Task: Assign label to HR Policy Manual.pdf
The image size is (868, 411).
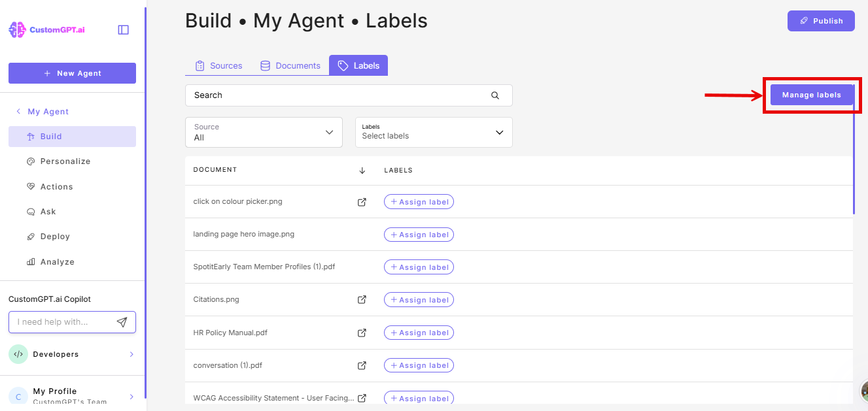Action: 419,332
